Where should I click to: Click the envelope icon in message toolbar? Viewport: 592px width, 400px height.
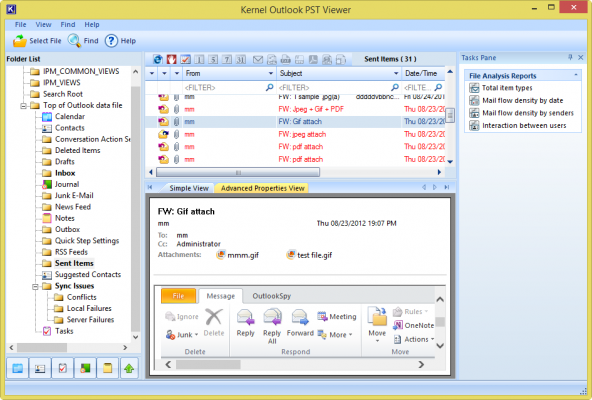258,59
